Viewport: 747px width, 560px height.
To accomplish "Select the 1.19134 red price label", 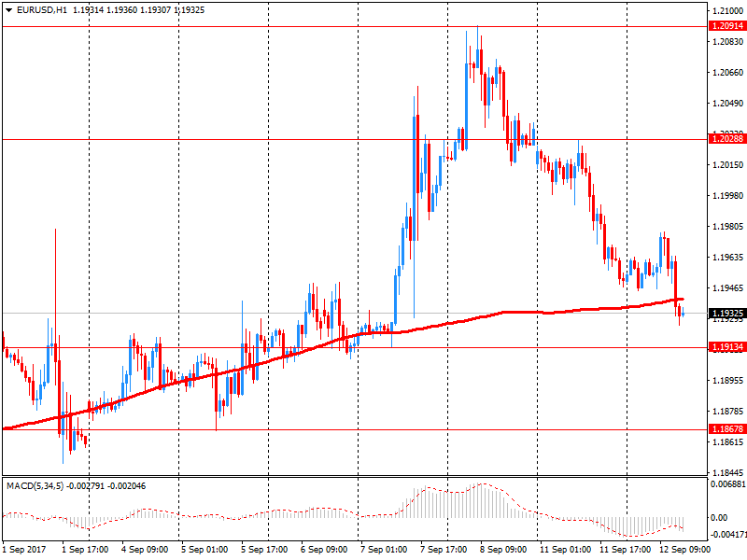I will [x=727, y=346].
